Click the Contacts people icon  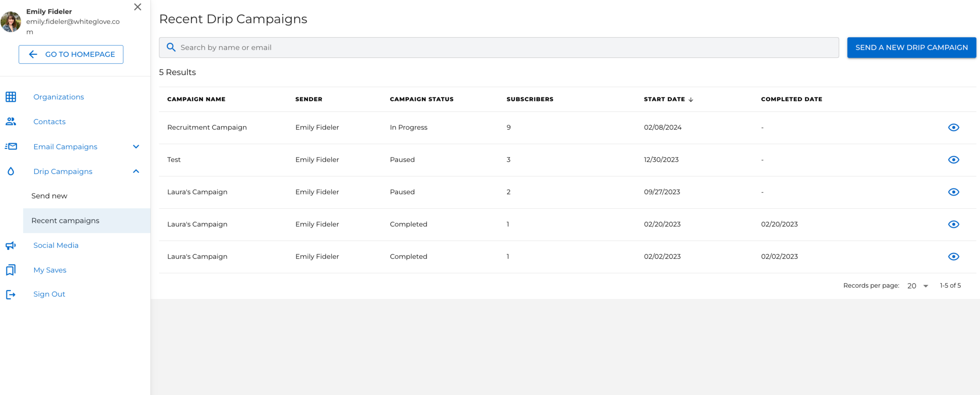[11, 122]
